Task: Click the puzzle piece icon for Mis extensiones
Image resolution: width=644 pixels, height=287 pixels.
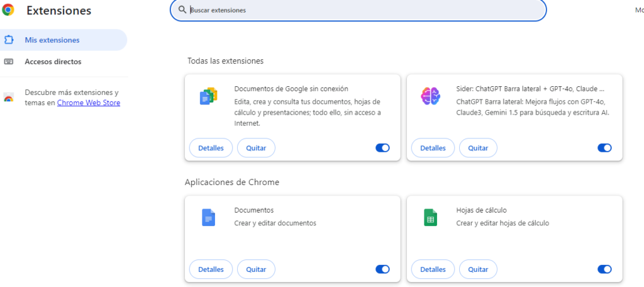Action: click(9, 40)
